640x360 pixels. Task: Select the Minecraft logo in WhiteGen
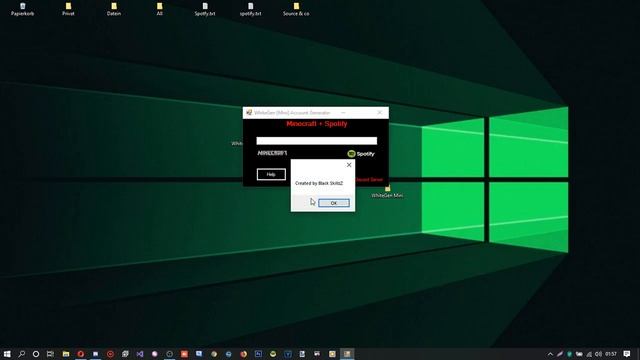272,153
